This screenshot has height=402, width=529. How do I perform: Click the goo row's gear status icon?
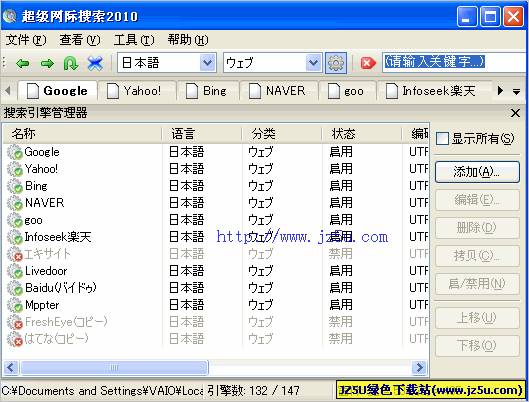coord(15,220)
